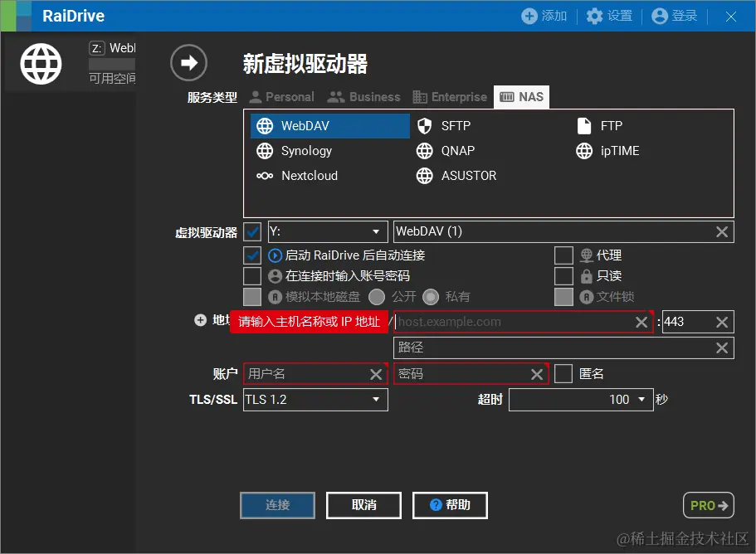Switch to the Enterprise tab

click(450, 97)
